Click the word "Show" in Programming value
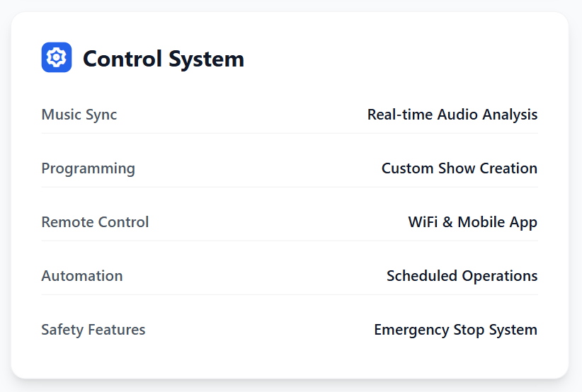 (x=457, y=168)
